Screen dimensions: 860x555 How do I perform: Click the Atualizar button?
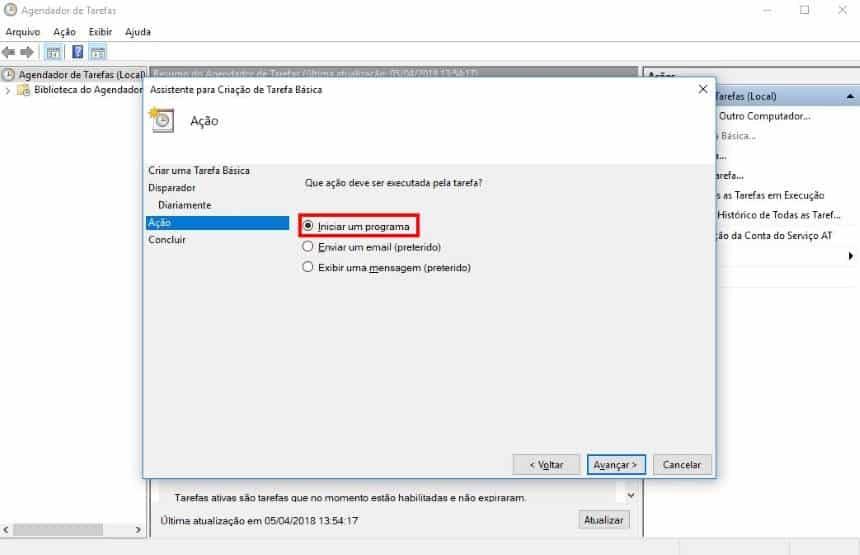click(604, 520)
